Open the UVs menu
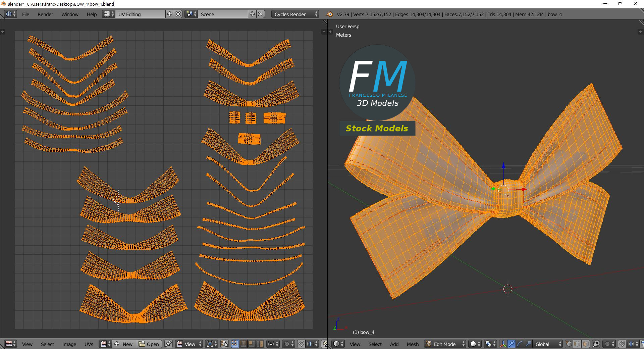The height and width of the screenshot is (349, 644). 89,344
